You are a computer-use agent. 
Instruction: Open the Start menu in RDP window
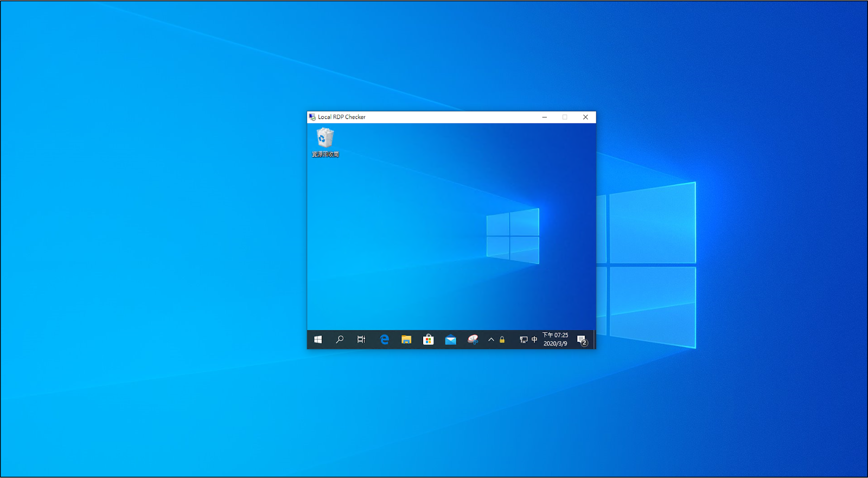pyautogui.click(x=318, y=340)
